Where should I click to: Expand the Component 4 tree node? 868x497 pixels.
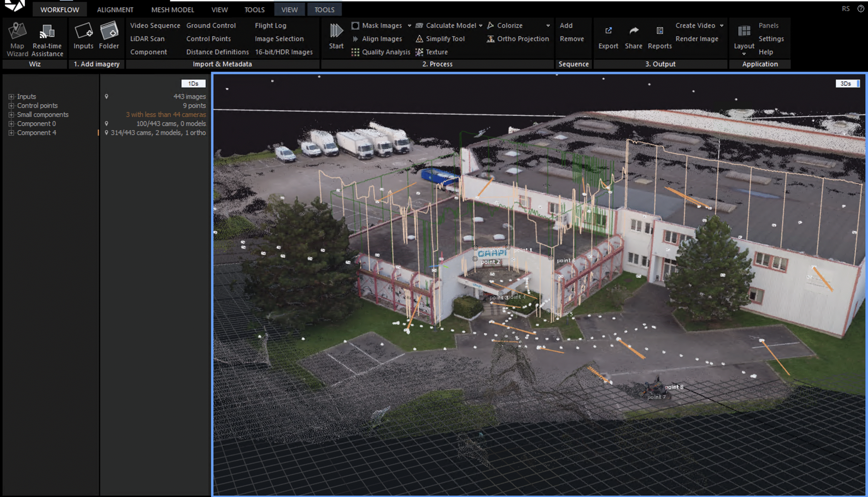tap(11, 133)
